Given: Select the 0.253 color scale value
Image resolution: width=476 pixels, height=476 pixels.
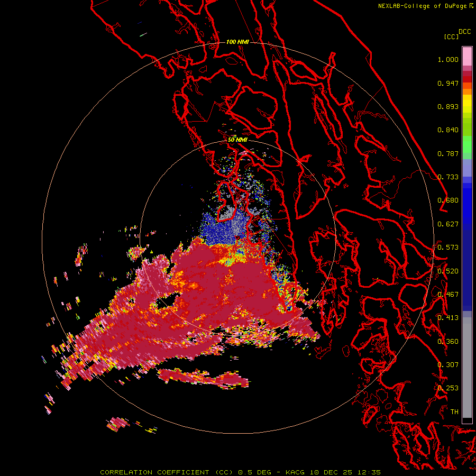Looking at the screenshot, I should [448, 388].
